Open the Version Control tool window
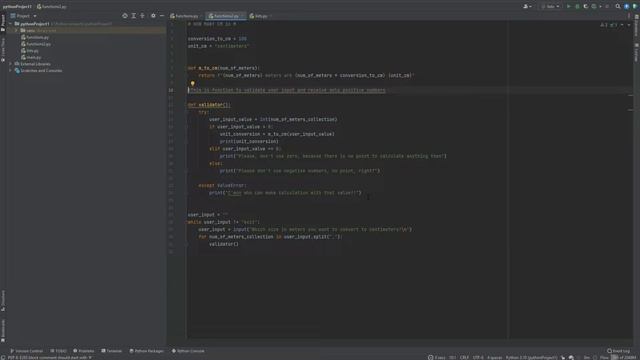This screenshot has width=640, height=360. point(27,351)
